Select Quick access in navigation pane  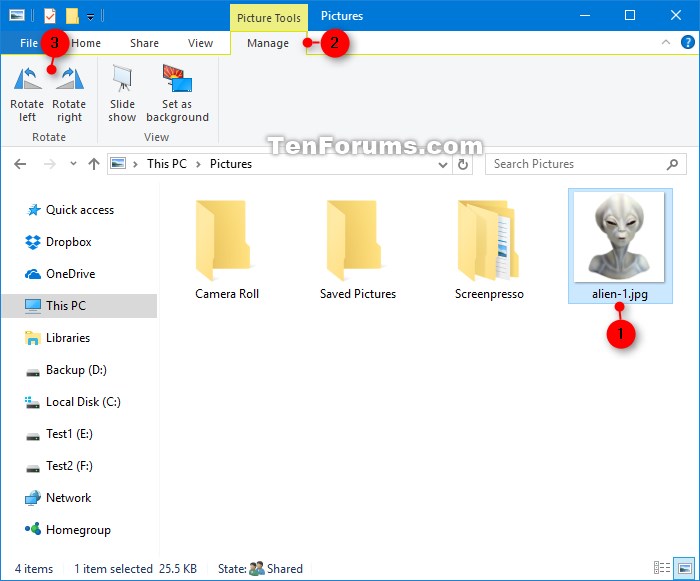(79, 210)
